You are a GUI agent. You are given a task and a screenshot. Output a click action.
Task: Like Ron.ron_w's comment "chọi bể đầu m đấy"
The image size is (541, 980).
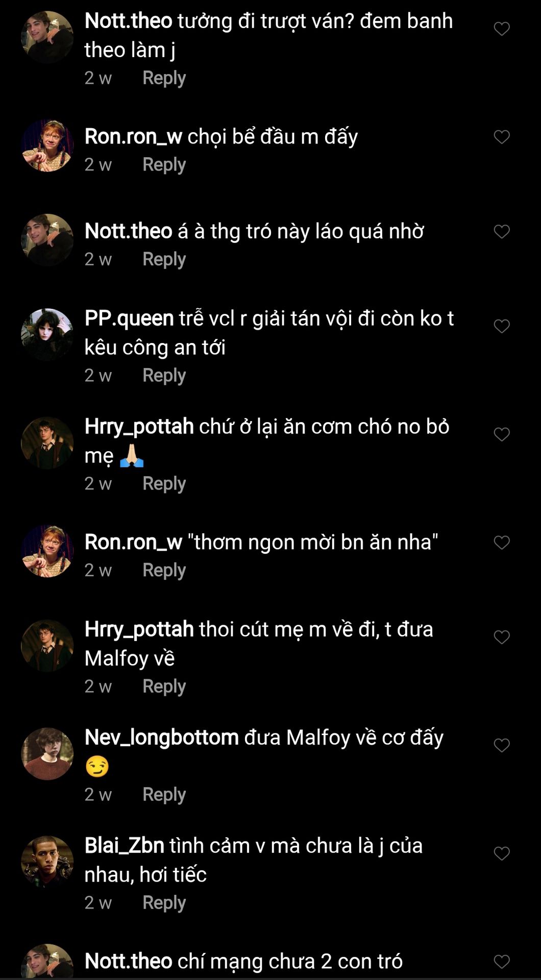pyautogui.click(x=502, y=137)
